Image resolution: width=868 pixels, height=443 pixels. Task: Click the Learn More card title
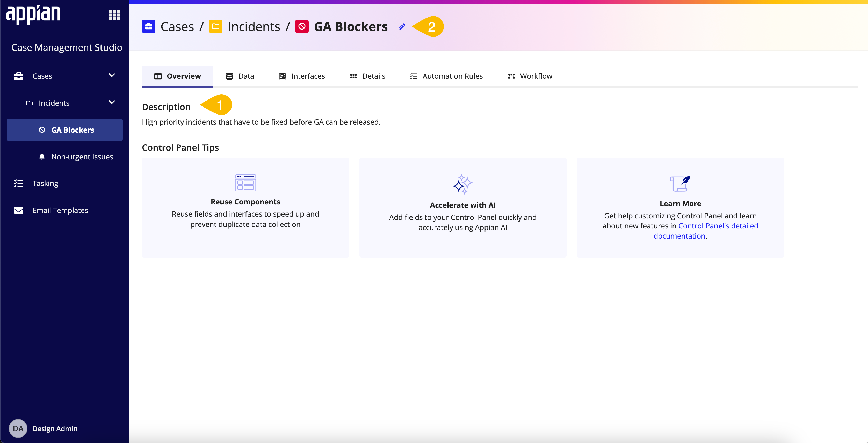pos(680,204)
